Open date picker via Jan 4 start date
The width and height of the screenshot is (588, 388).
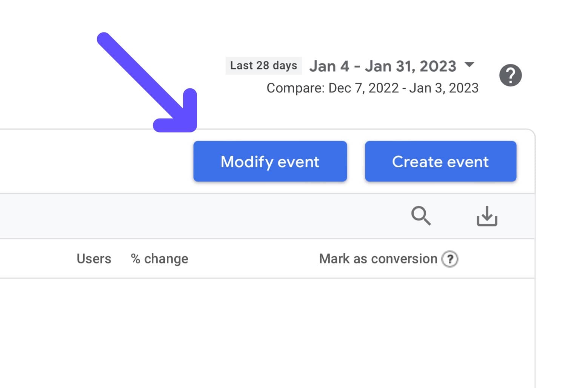pos(329,66)
